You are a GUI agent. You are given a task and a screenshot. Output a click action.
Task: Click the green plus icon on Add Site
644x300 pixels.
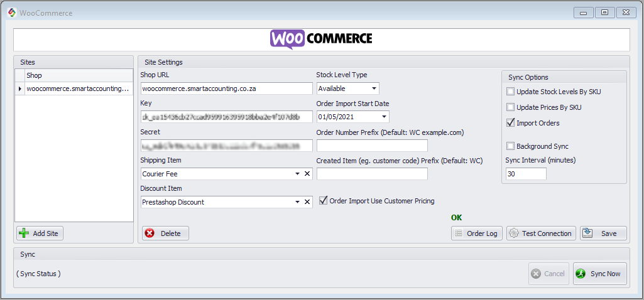[x=25, y=233]
